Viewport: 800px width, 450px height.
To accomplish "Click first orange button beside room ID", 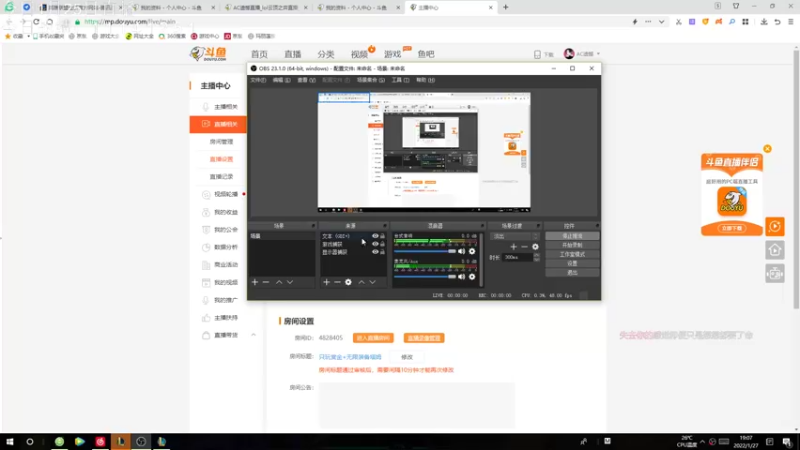I will 373,338.
